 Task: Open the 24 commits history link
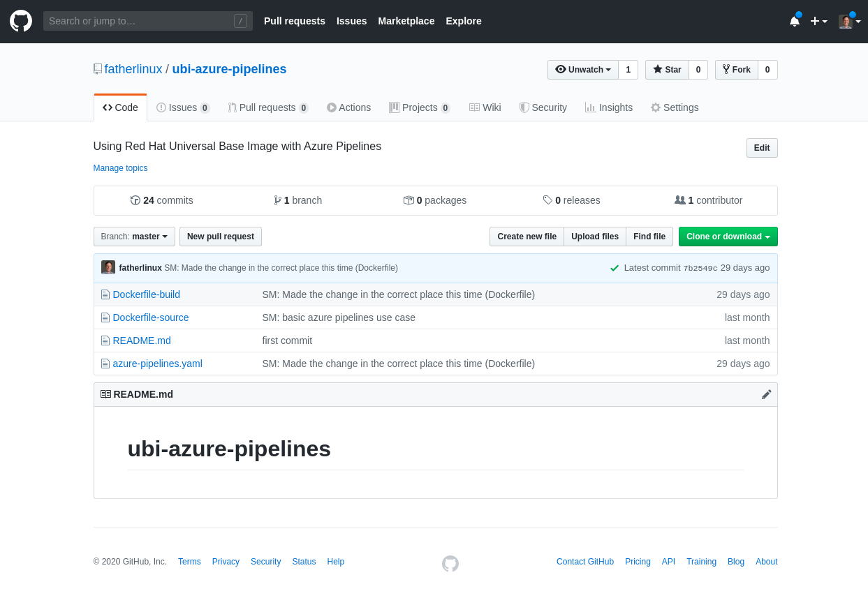tap(162, 200)
